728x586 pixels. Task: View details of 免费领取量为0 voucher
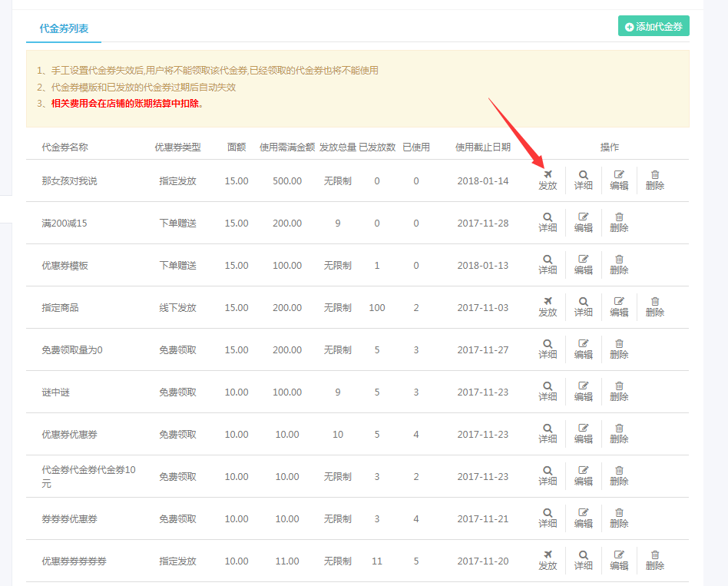(548, 349)
